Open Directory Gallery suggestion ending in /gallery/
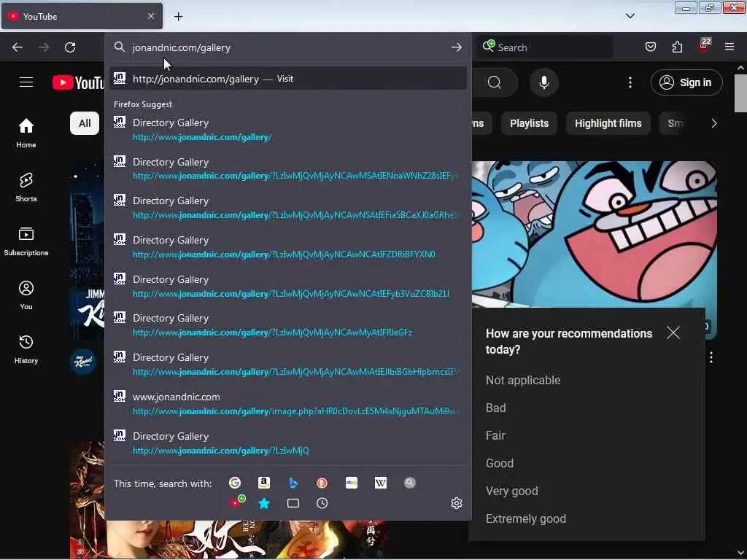Image resolution: width=747 pixels, height=560 pixels. click(287, 130)
